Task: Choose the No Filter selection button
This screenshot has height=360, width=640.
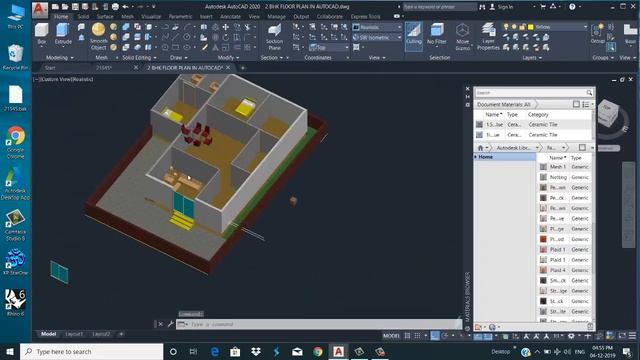Action: tap(436, 34)
